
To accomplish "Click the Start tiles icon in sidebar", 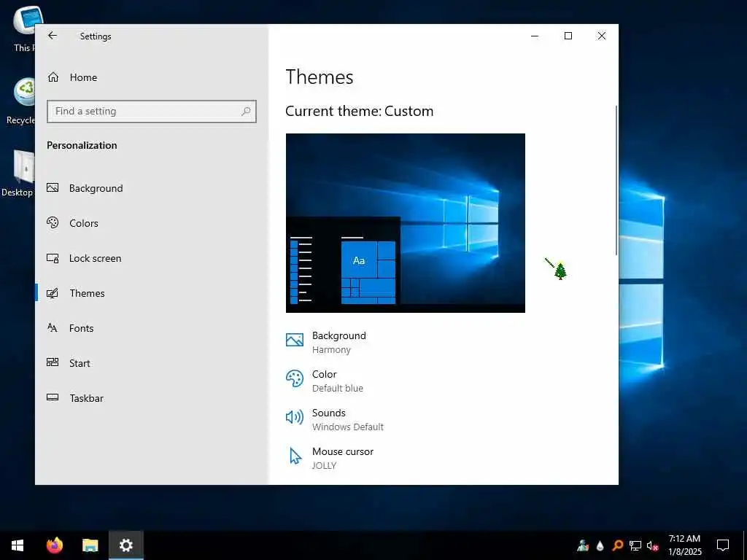I will coord(53,362).
